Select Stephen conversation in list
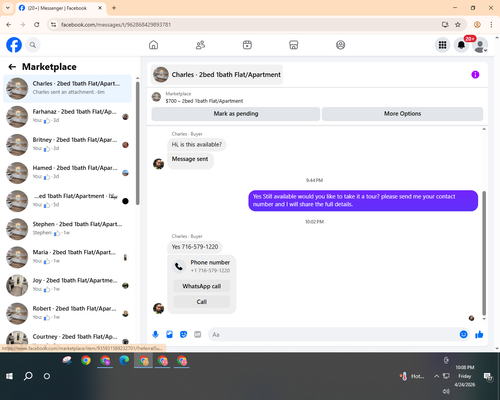500x400 pixels. [x=67, y=229]
